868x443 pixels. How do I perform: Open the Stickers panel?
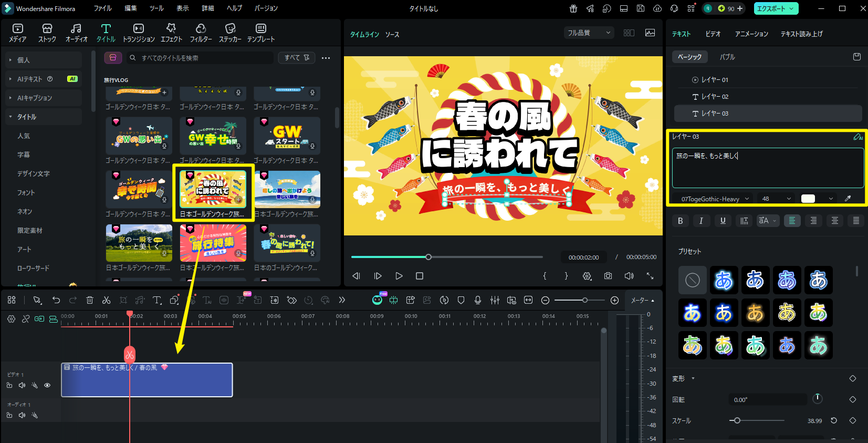(x=230, y=33)
